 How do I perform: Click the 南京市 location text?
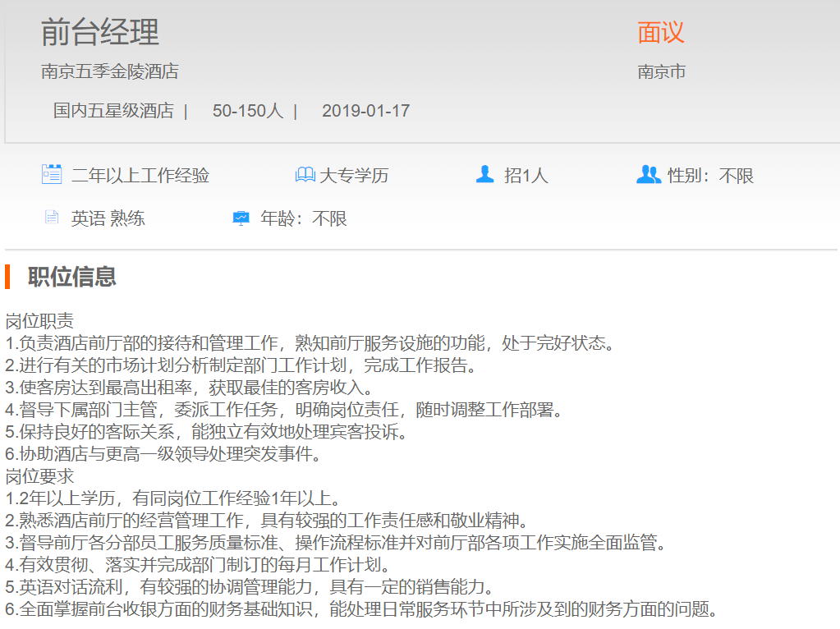(662, 72)
